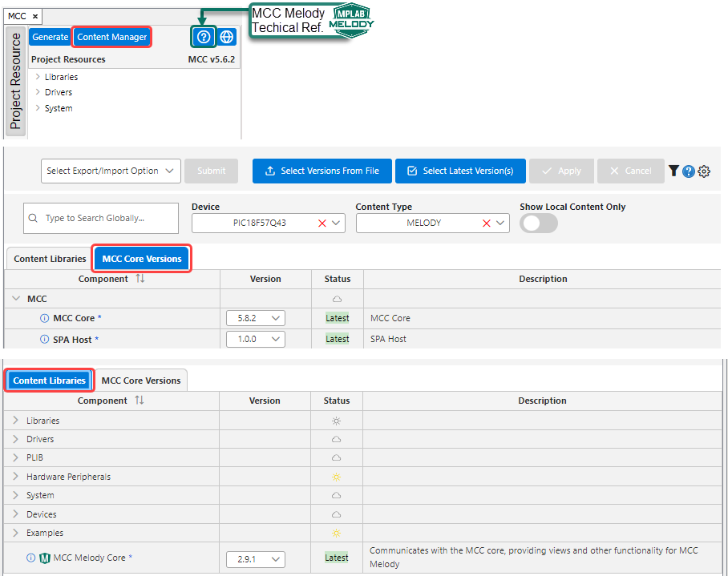Open Content Manager settings gear
728x576 pixels.
tap(704, 171)
